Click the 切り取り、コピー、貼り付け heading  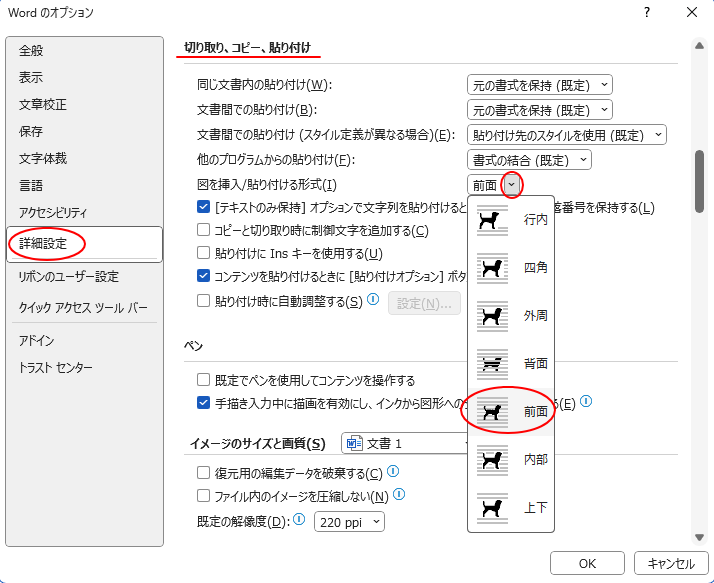point(248,47)
